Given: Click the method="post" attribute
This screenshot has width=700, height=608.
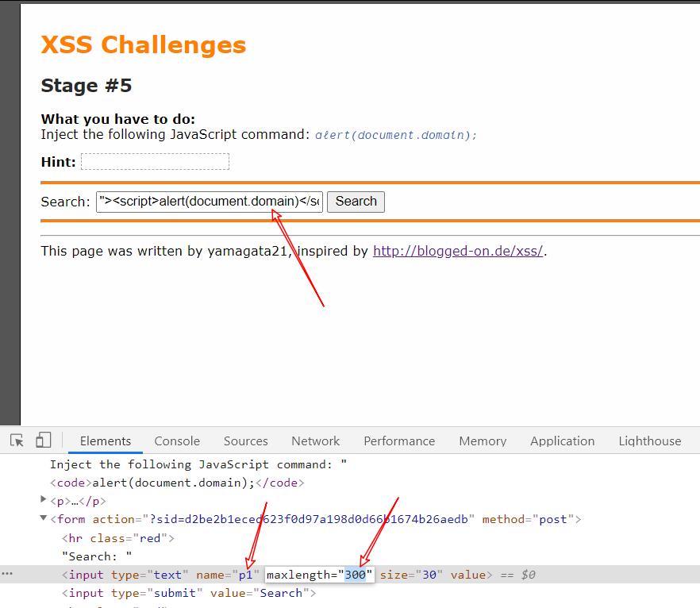Looking at the screenshot, I should 529,520.
